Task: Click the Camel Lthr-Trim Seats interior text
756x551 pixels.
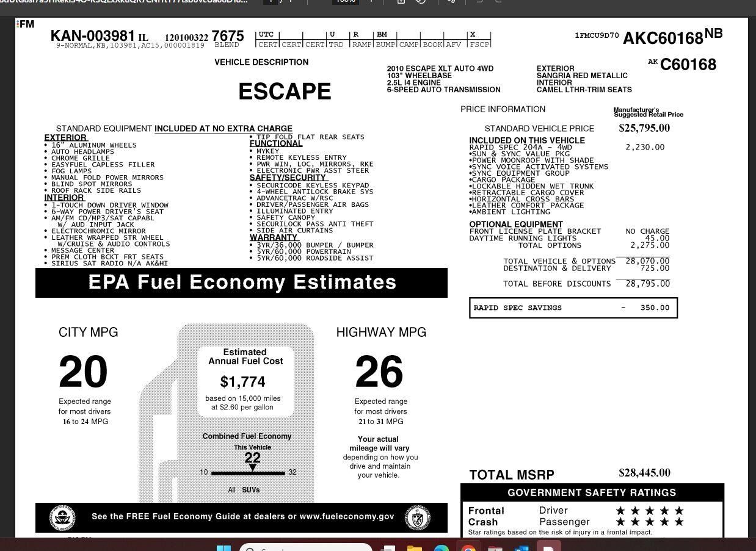Action: coord(584,90)
